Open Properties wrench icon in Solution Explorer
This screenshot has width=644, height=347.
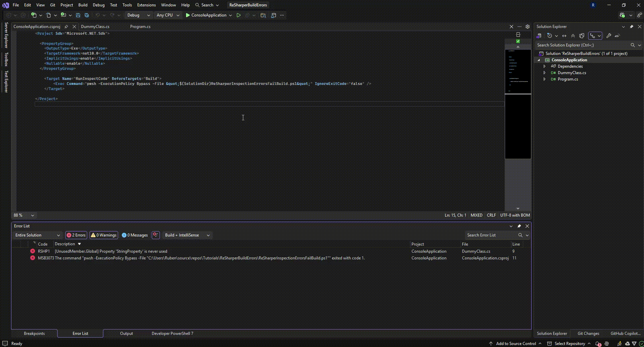click(x=609, y=36)
